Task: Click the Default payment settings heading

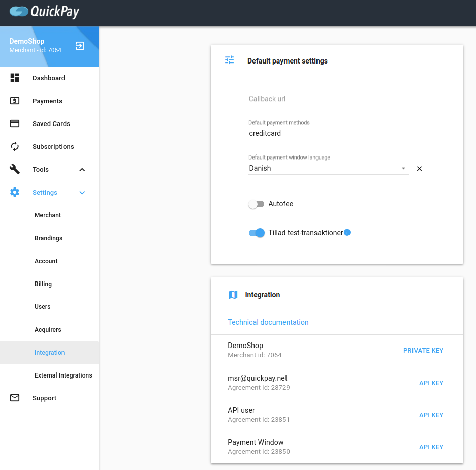Action: [x=287, y=61]
